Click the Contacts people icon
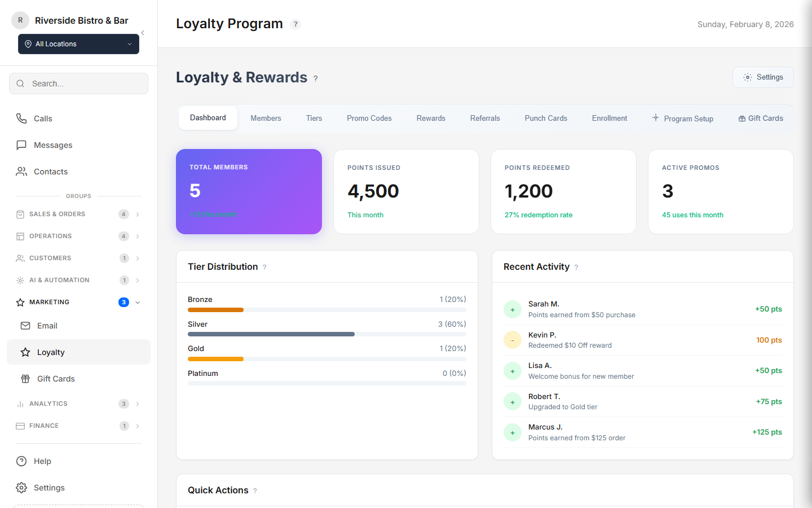The height and width of the screenshot is (508, 812). (21, 172)
